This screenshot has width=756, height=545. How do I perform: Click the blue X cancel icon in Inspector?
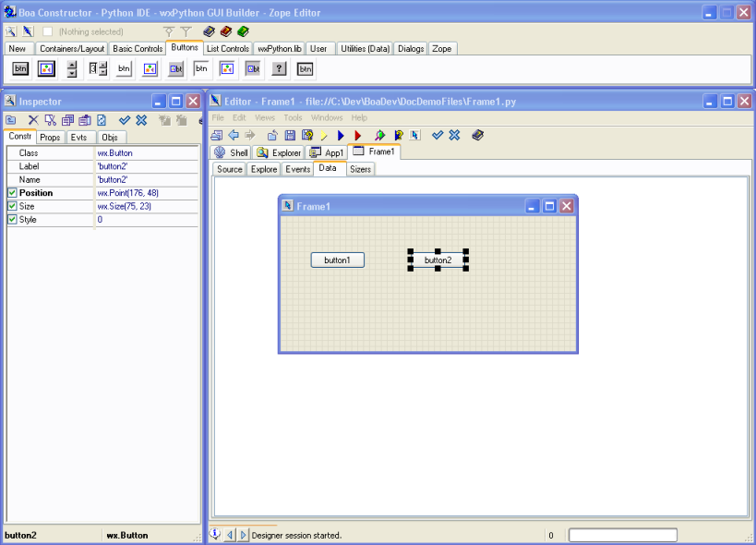click(x=141, y=120)
